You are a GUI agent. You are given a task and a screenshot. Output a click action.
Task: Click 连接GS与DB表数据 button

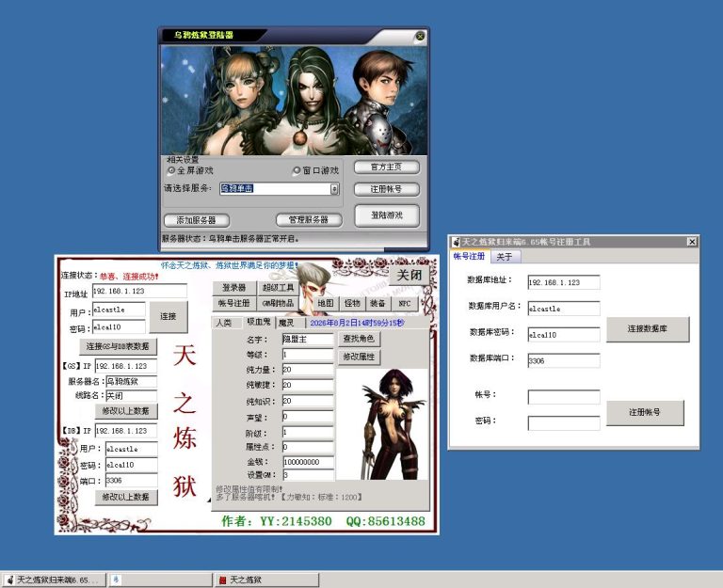tap(118, 346)
